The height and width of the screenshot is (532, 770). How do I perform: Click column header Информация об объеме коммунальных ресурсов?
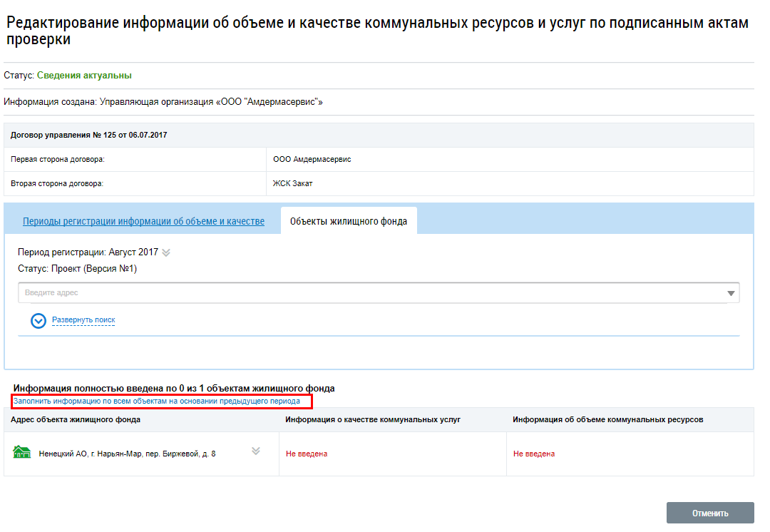coord(608,420)
